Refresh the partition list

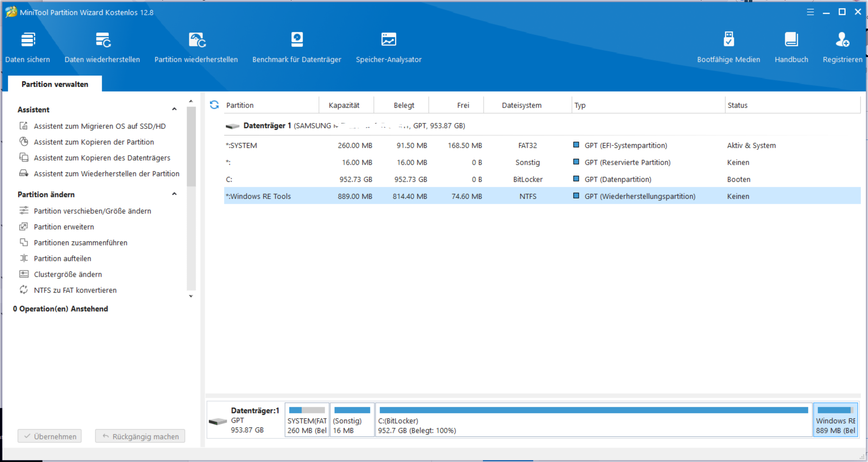coord(214,105)
